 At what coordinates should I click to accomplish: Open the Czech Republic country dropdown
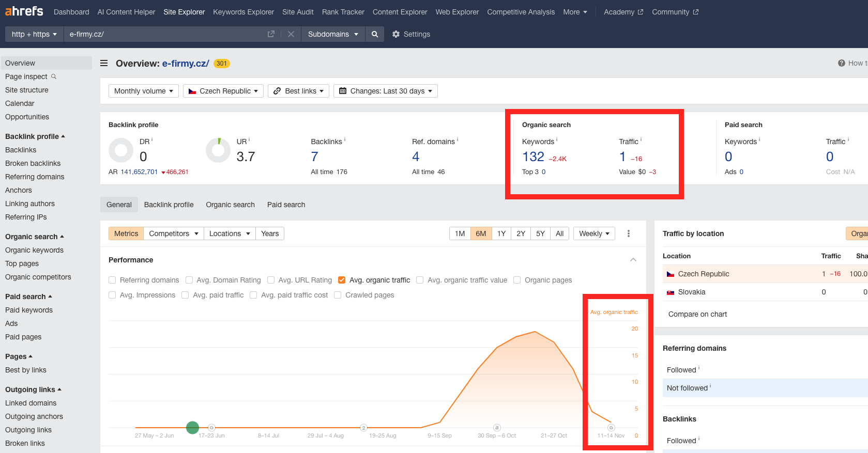pos(223,91)
